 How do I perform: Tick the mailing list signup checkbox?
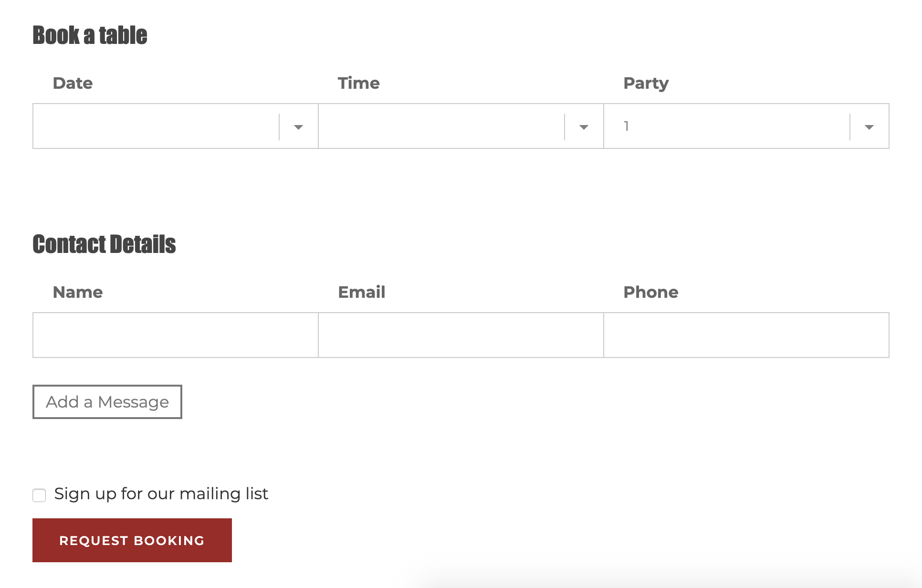(39, 495)
